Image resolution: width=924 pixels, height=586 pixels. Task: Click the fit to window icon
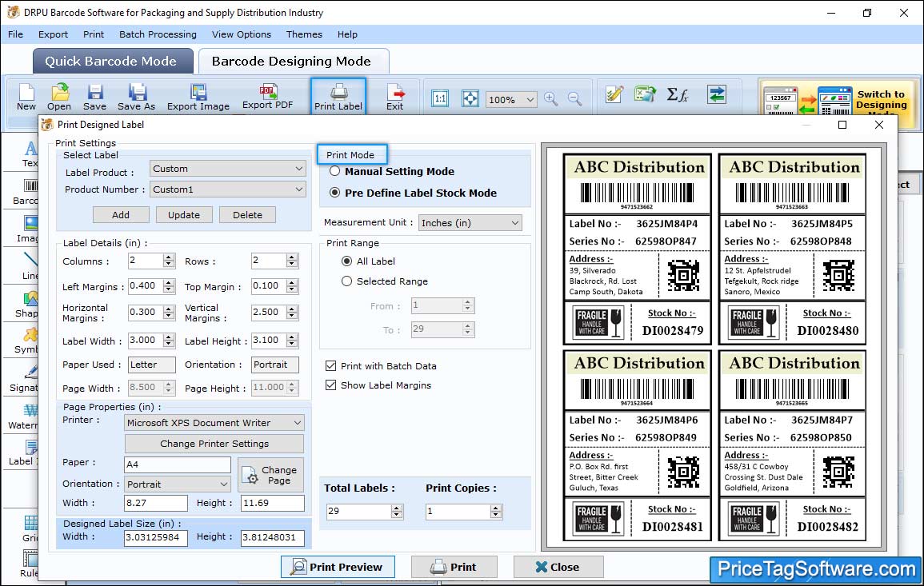(470, 98)
